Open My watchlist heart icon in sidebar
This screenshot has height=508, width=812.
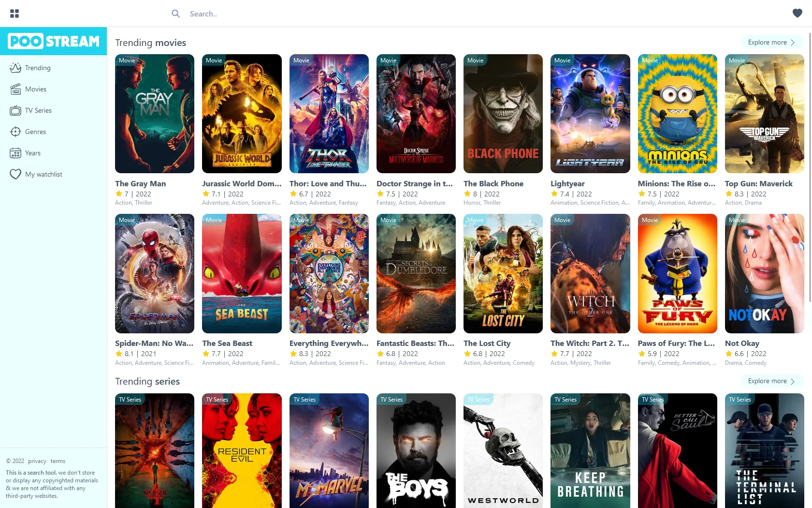tap(14, 174)
